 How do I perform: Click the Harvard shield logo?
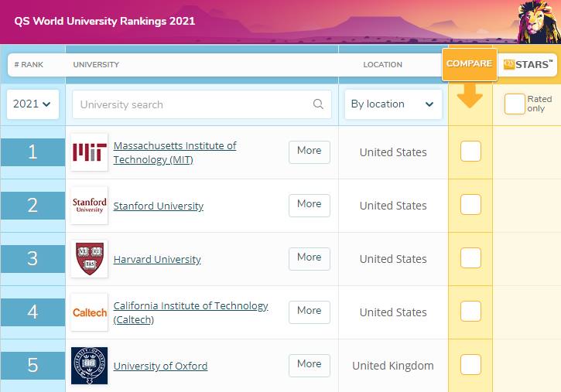click(90, 259)
